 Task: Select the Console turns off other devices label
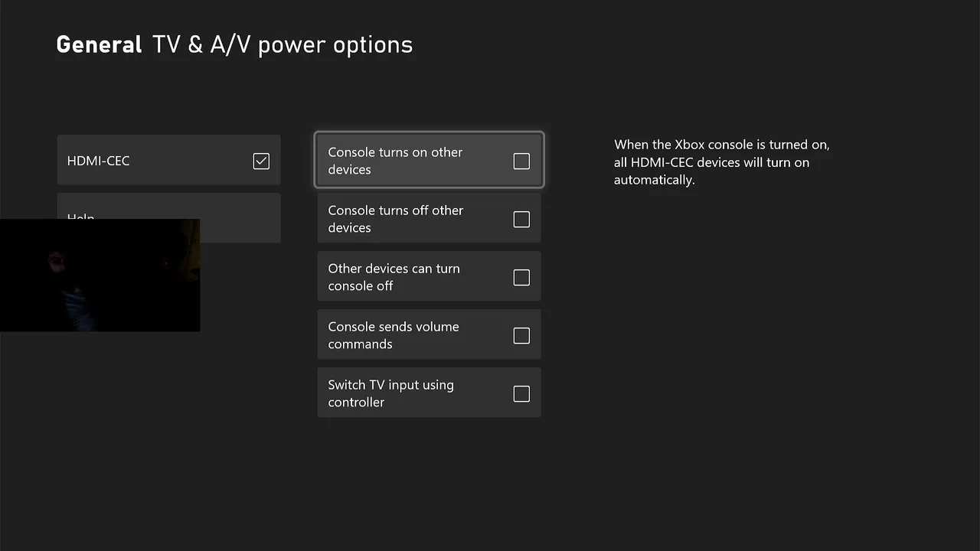[395, 219]
